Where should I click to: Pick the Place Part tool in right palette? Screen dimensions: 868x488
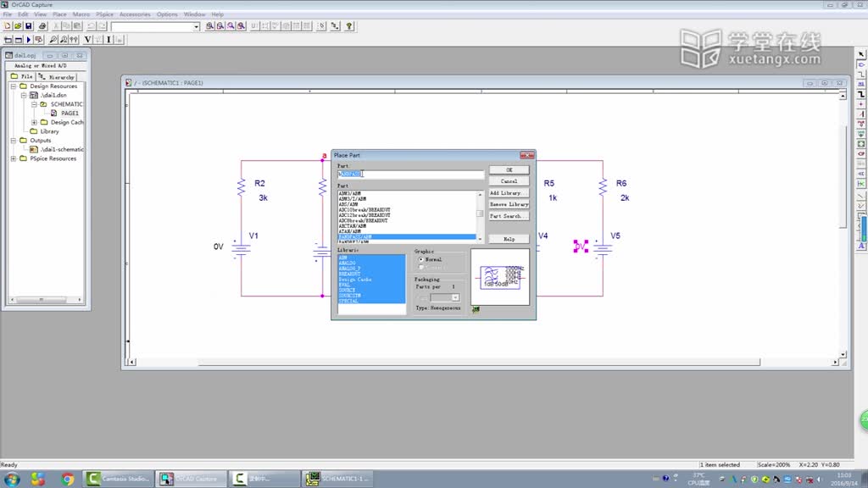pyautogui.click(x=861, y=64)
